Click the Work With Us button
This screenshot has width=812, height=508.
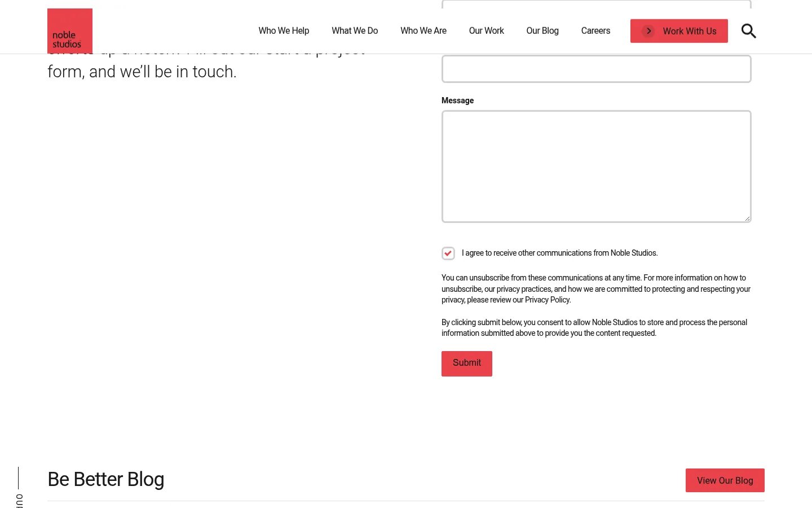tap(679, 31)
